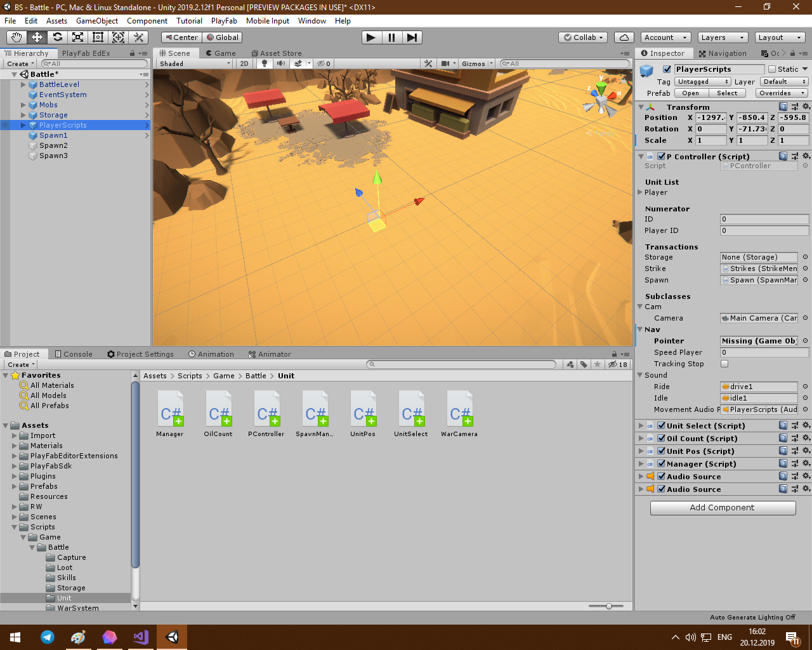Viewport: 812px width, 650px height.
Task: Select the WarCamera script asset
Action: [x=459, y=413]
